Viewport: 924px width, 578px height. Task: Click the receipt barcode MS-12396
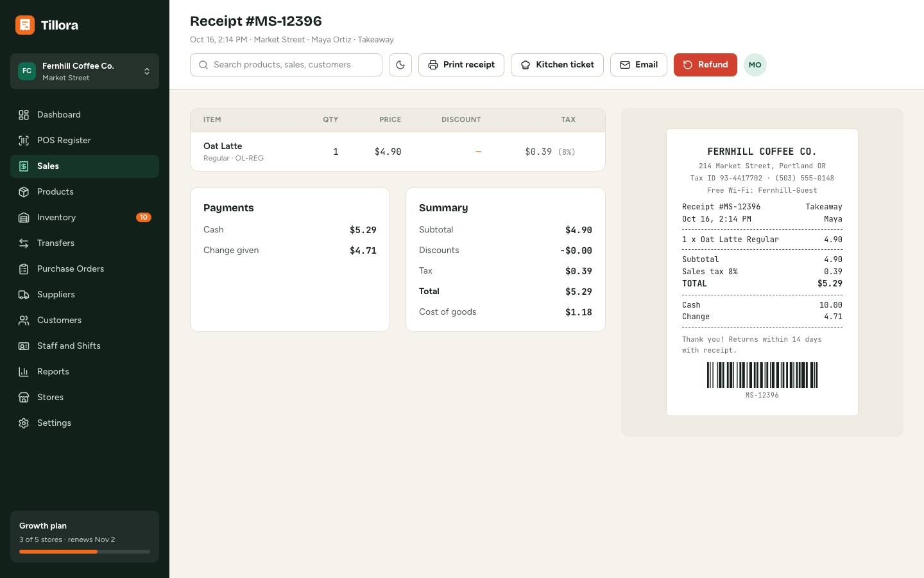click(762, 375)
